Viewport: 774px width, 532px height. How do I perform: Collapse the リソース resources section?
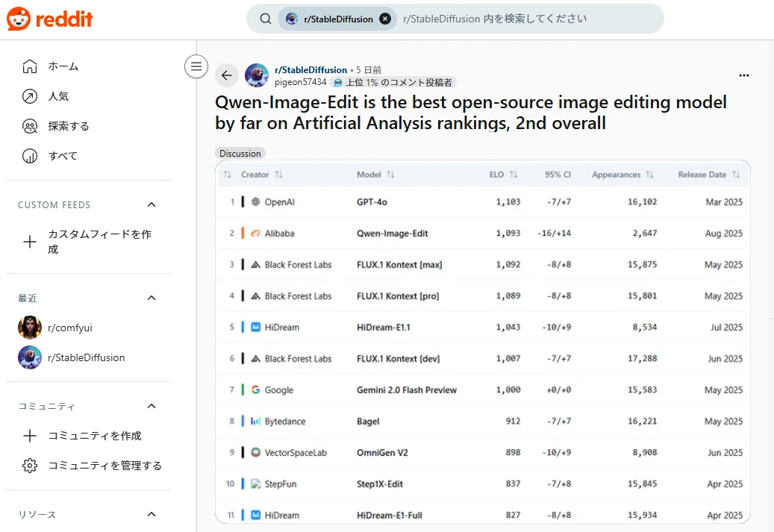[152, 514]
